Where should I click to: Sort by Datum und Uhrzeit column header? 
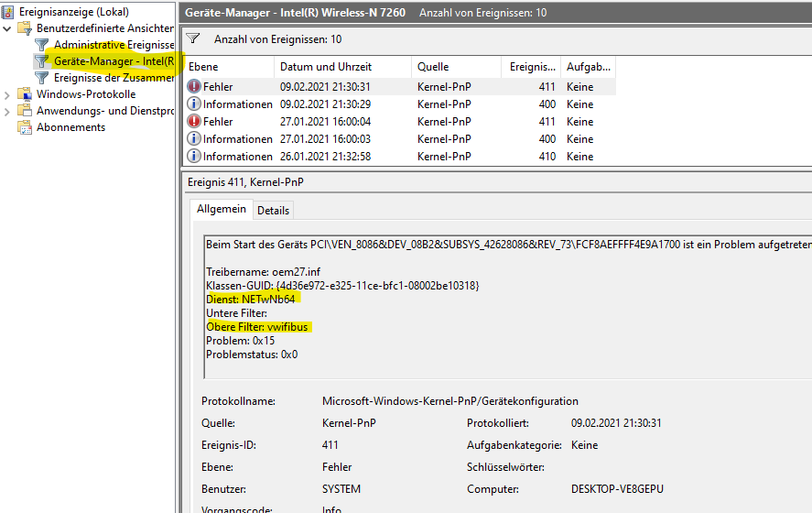point(342,67)
